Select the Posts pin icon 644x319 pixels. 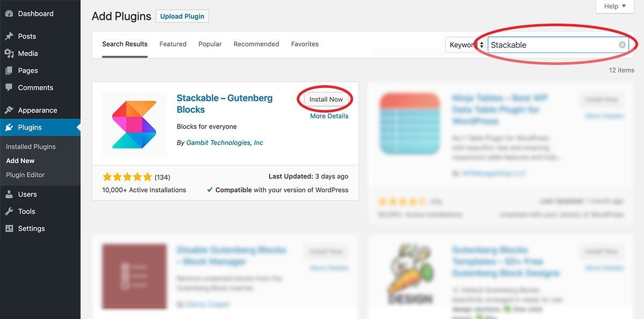point(9,36)
